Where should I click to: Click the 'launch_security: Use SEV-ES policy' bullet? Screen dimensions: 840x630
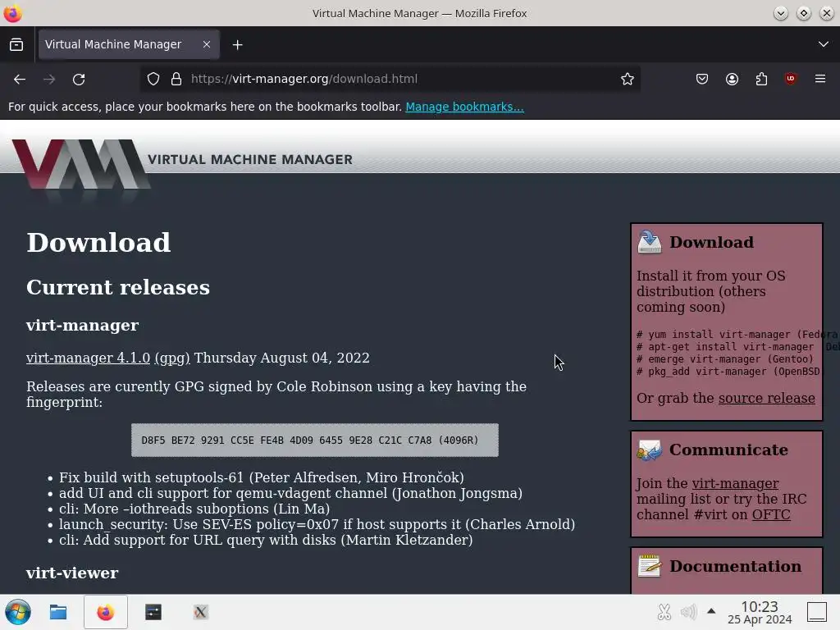click(x=317, y=524)
